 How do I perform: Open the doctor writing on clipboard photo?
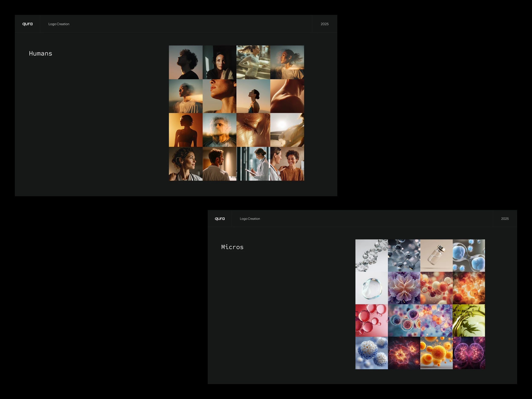point(253,164)
